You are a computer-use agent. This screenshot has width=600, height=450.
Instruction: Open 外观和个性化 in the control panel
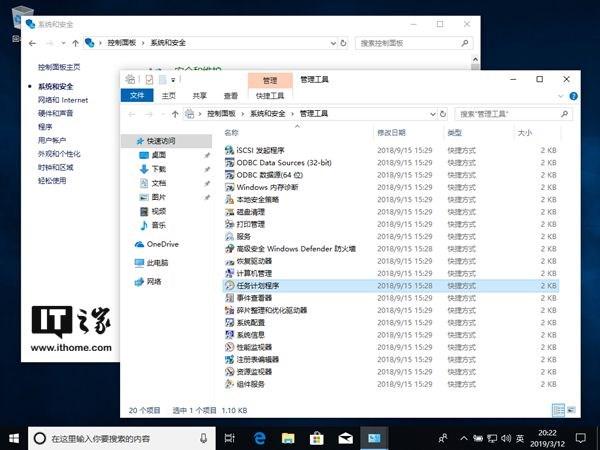pos(59,154)
